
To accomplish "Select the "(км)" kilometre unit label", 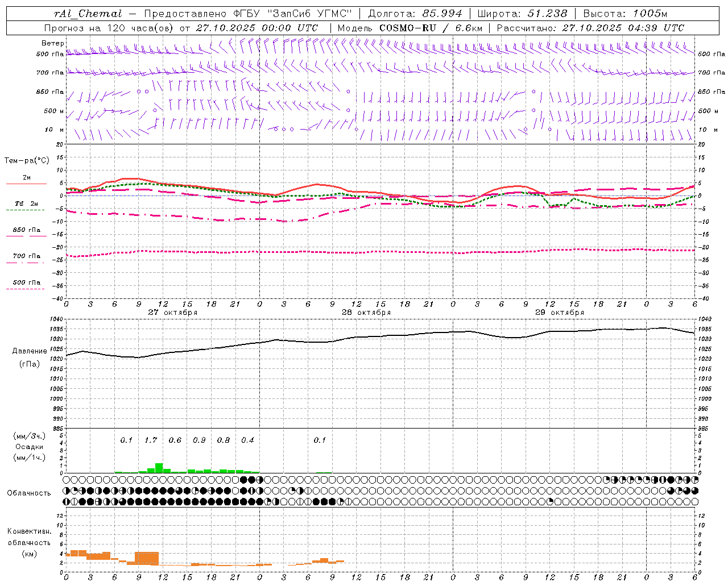I will (30, 554).
